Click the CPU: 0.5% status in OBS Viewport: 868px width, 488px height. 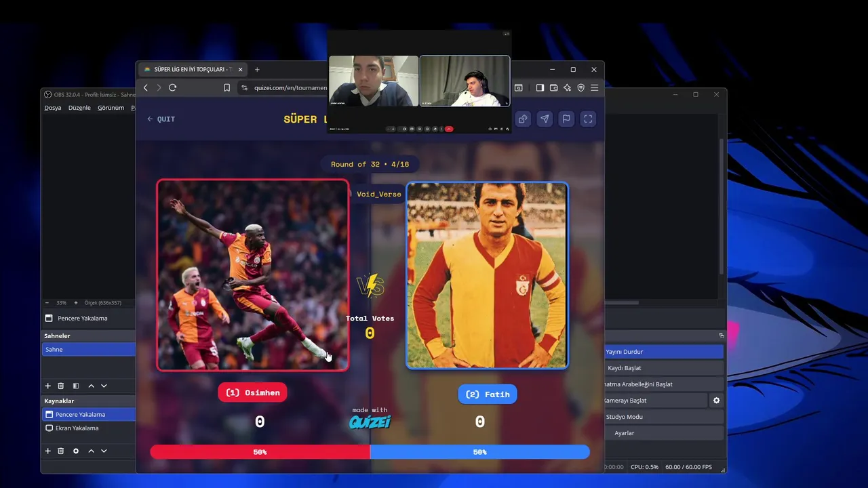coord(644,467)
